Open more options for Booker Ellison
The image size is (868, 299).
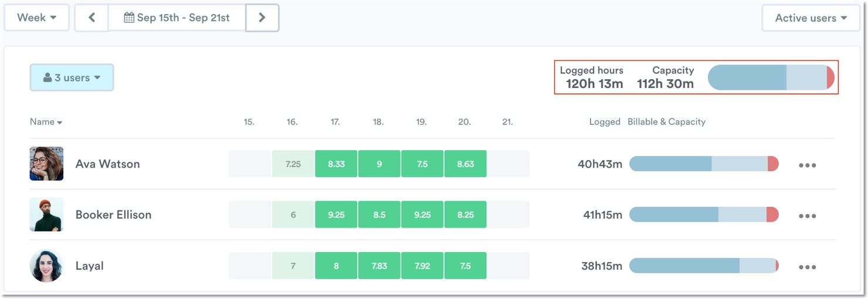point(807,215)
